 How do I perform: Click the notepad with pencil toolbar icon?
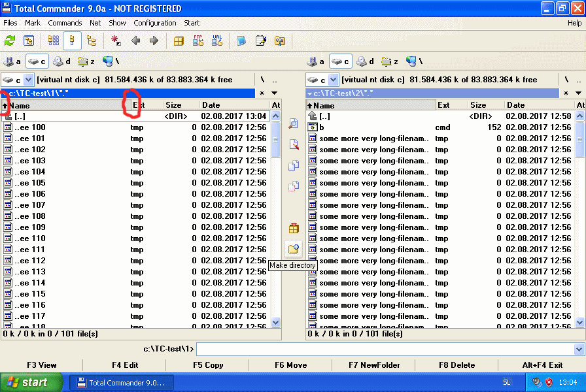click(260, 41)
